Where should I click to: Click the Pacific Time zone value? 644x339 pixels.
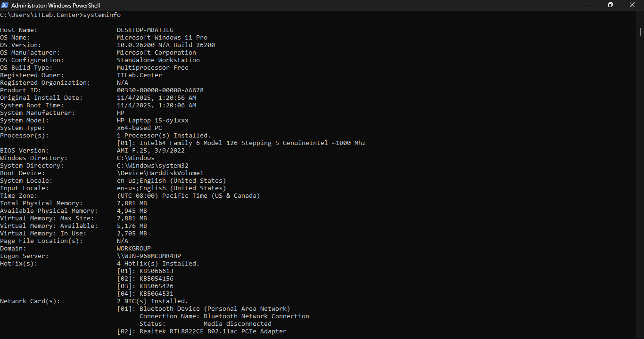tap(188, 196)
